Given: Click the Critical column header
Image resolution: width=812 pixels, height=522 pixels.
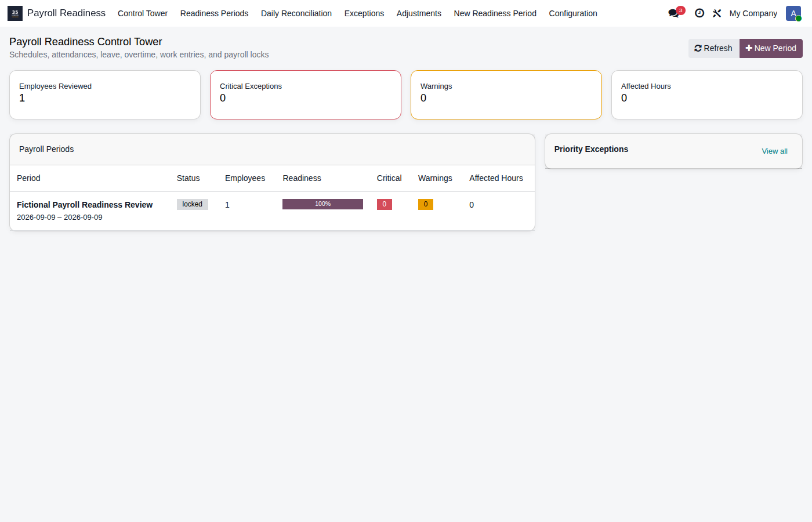Looking at the screenshot, I should tap(389, 178).
